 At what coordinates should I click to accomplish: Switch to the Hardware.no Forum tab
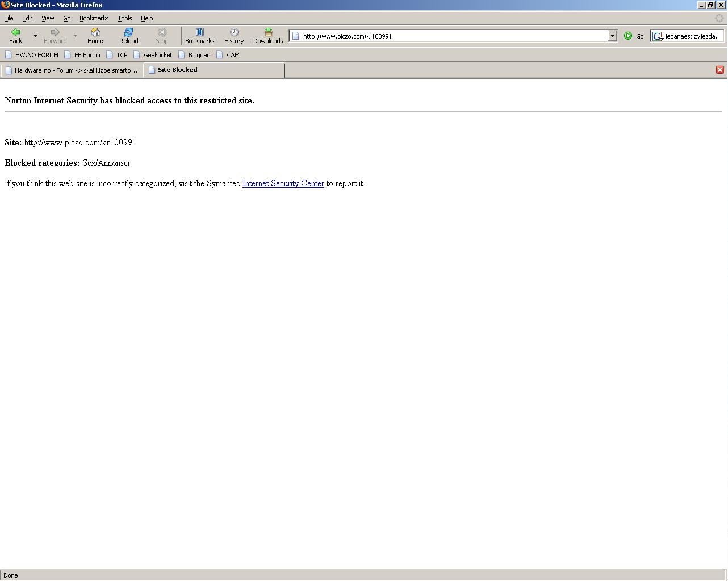tap(72, 70)
